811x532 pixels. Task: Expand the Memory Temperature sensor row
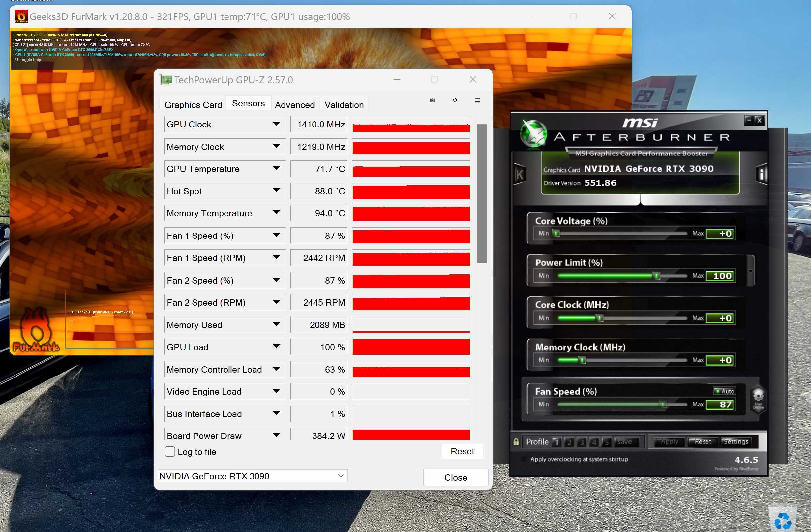275,213
